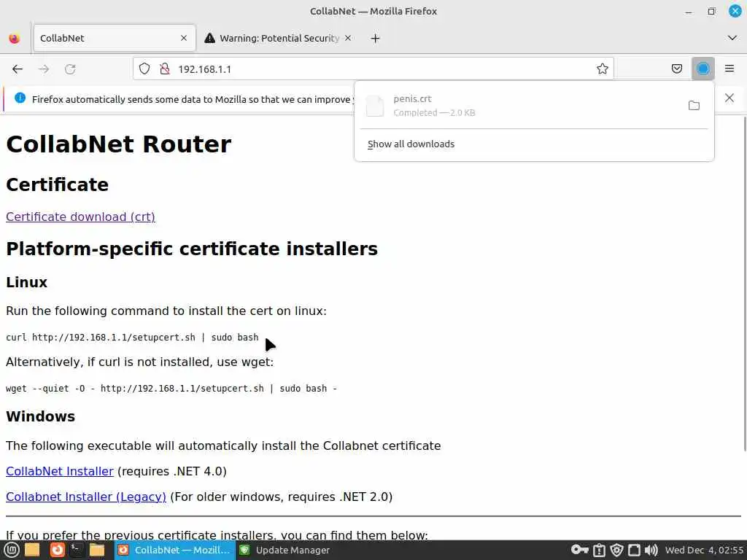Go back to the previous page
The height and width of the screenshot is (560, 747).
coord(18,69)
